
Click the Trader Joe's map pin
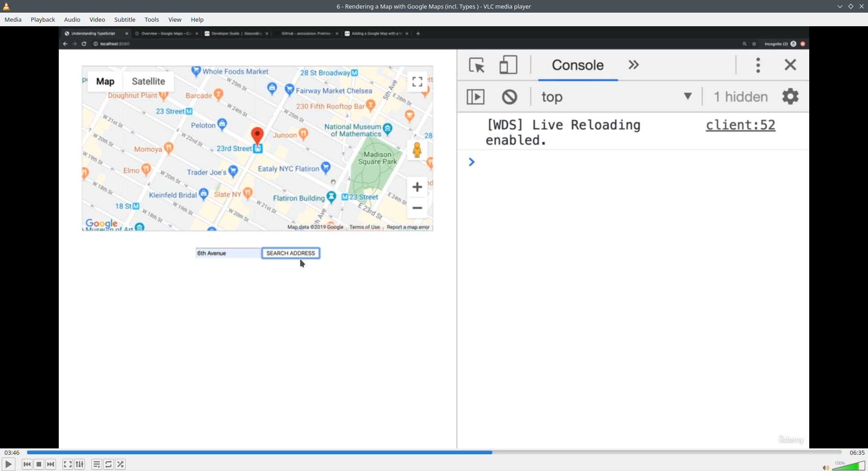point(233,171)
